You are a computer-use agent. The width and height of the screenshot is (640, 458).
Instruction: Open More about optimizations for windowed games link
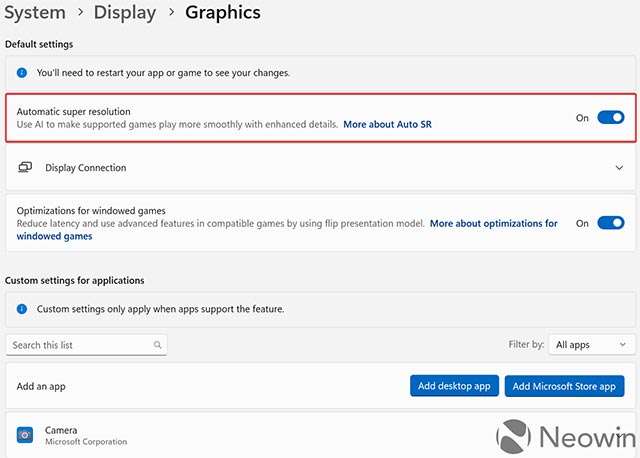[x=493, y=224]
